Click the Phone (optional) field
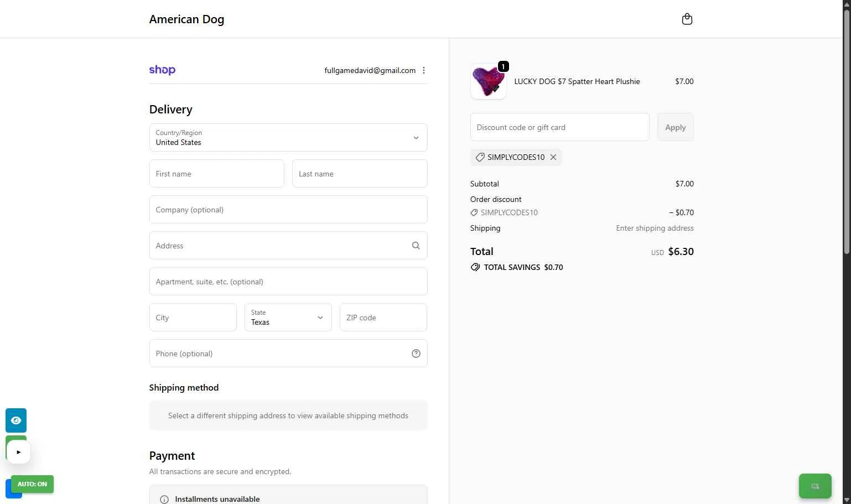Viewport: 851px width, 504px height. [288, 354]
